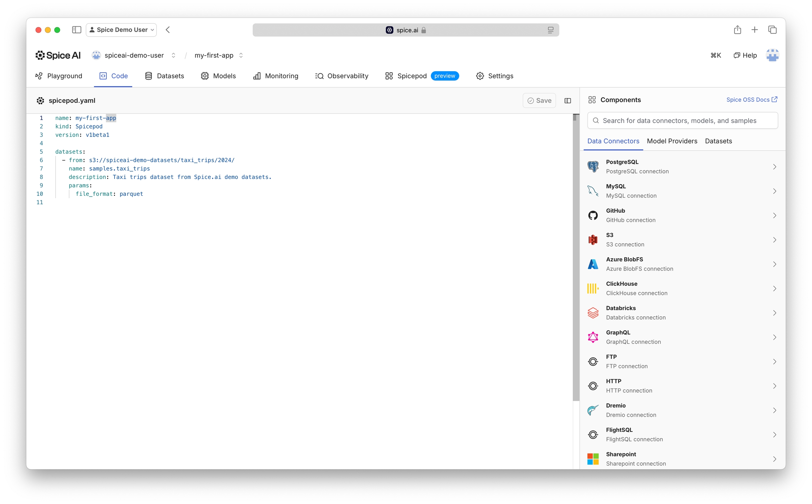Switch to the Model Providers tab
This screenshot has width=812, height=504.
pos(672,141)
